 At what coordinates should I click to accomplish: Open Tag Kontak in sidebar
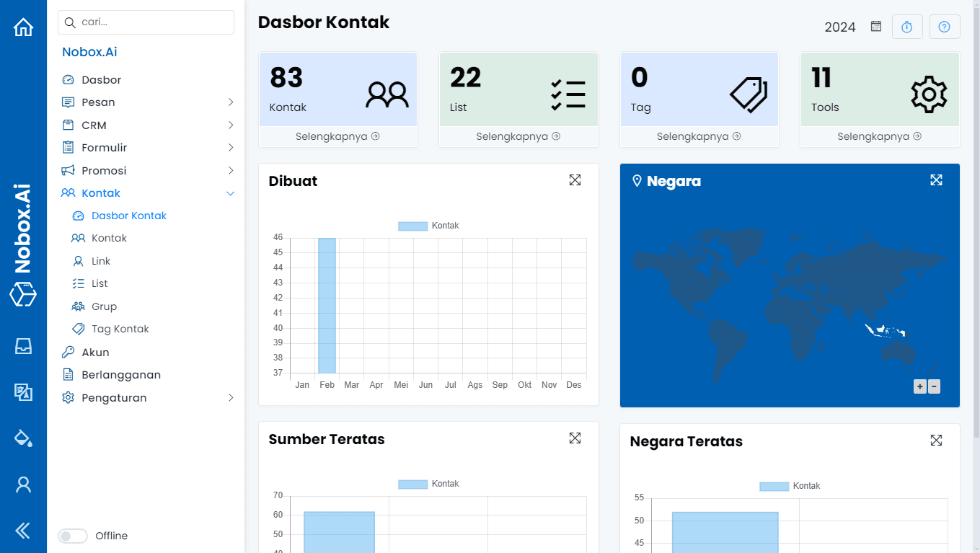pyautogui.click(x=120, y=329)
